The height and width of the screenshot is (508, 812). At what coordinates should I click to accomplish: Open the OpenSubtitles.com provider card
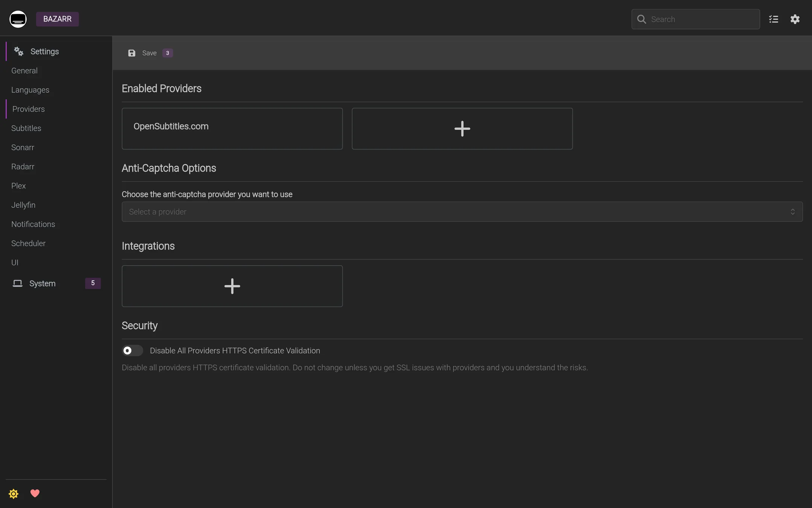point(232,129)
